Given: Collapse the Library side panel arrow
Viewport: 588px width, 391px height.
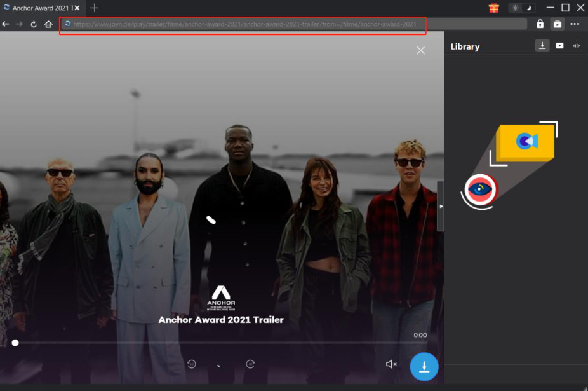Looking at the screenshot, I should [441, 206].
